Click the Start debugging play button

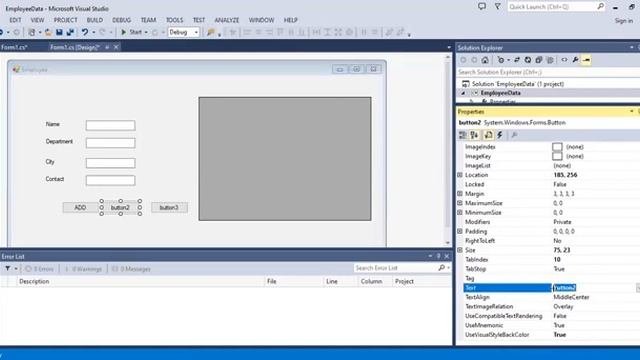click(123, 32)
